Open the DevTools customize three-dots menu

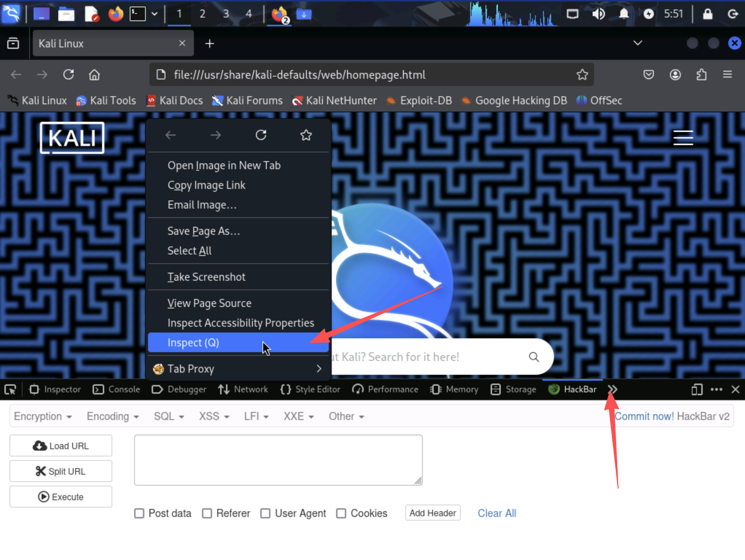(x=716, y=389)
